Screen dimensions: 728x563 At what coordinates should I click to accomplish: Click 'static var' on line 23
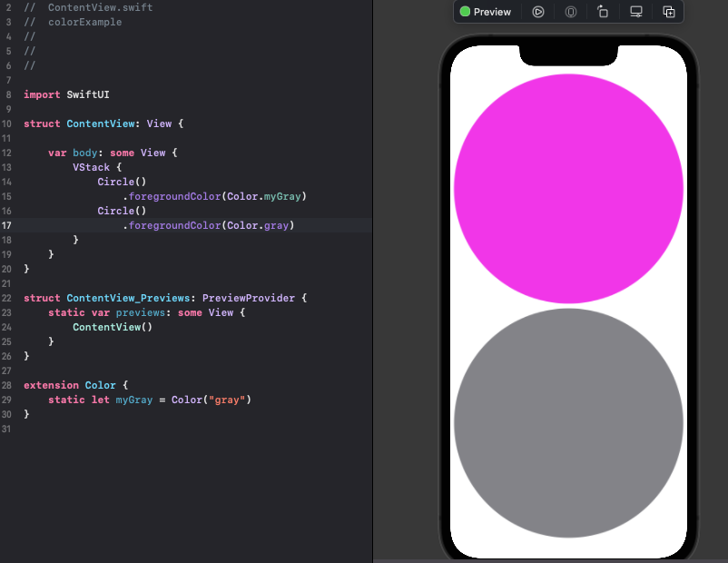pos(79,312)
